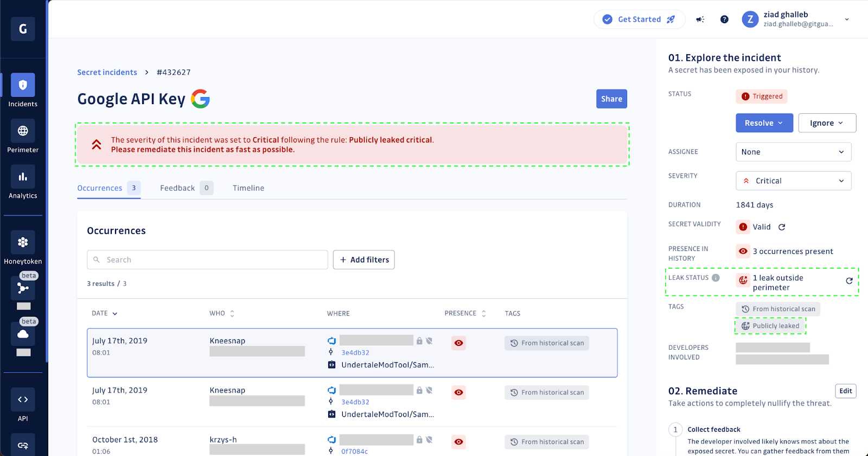
Task: Refresh the leak status
Action: pos(850,281)
